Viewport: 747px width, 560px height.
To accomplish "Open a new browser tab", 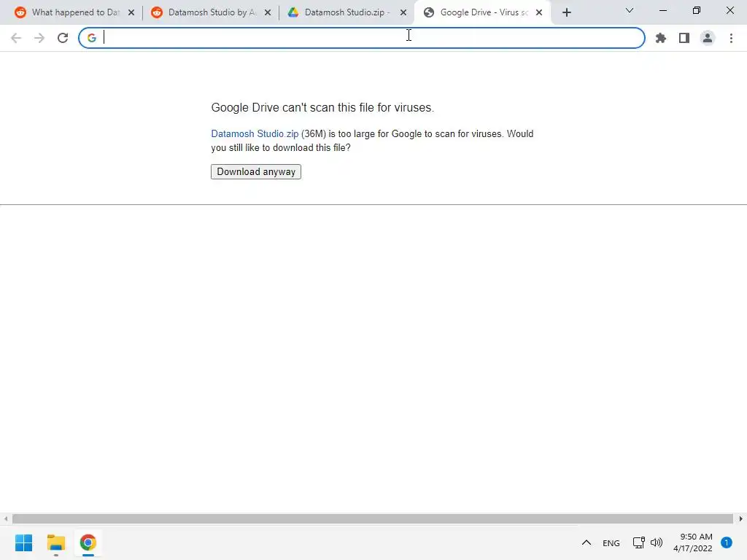I will tap(566, 12).
